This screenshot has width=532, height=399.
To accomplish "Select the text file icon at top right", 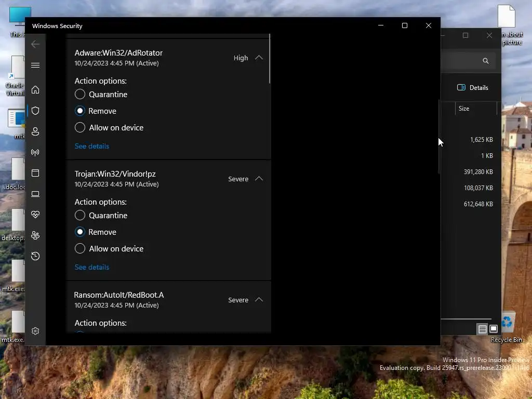I will (x=508, y=25).
